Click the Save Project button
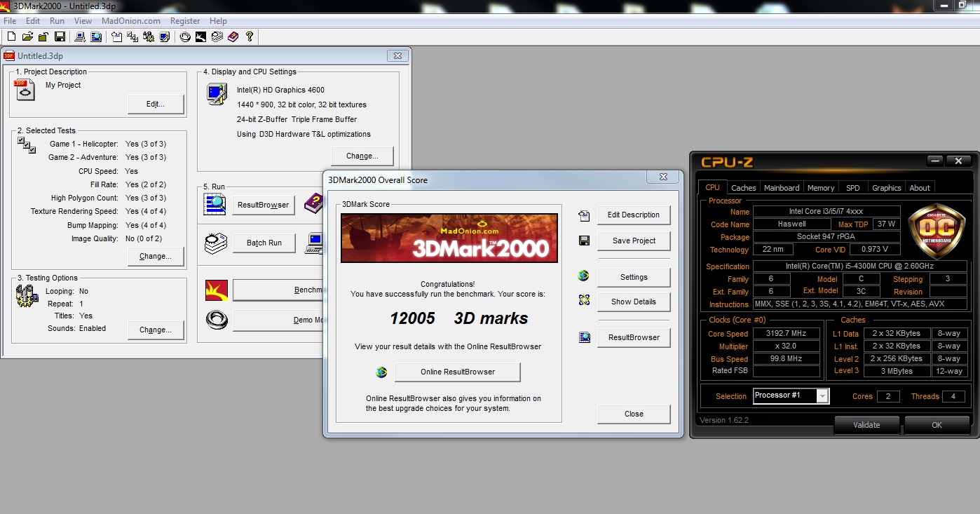Image resolution: width=980 pixels, height=514 pixels. click(634, 241)
